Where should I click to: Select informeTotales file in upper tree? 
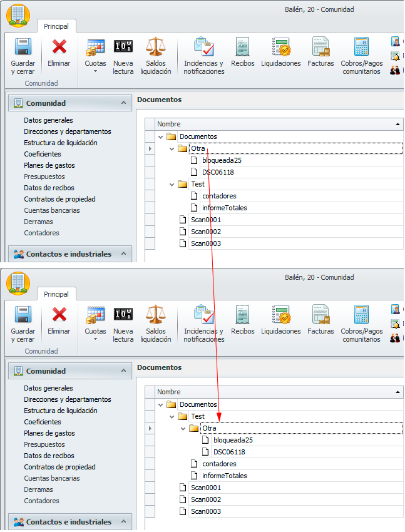pos(225,208)
